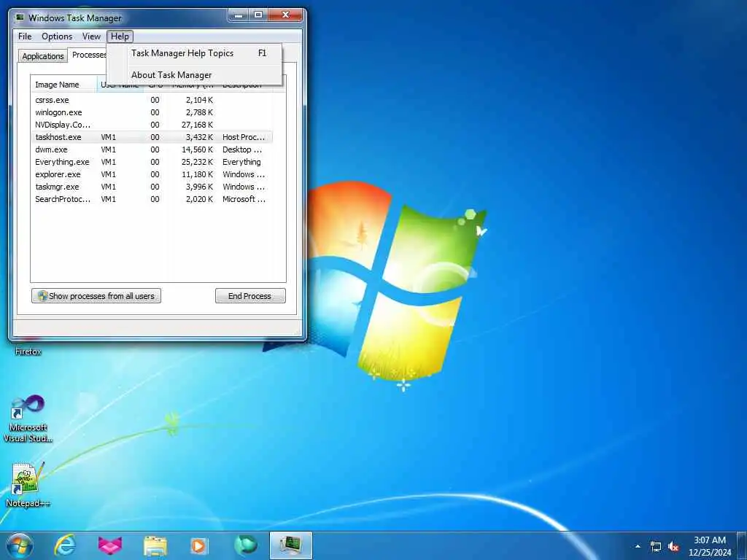Image resolution: width=747 pixels, height=560 pixels.
Task: Click the green globe taskbar icon
Action: tap(245, 545)
